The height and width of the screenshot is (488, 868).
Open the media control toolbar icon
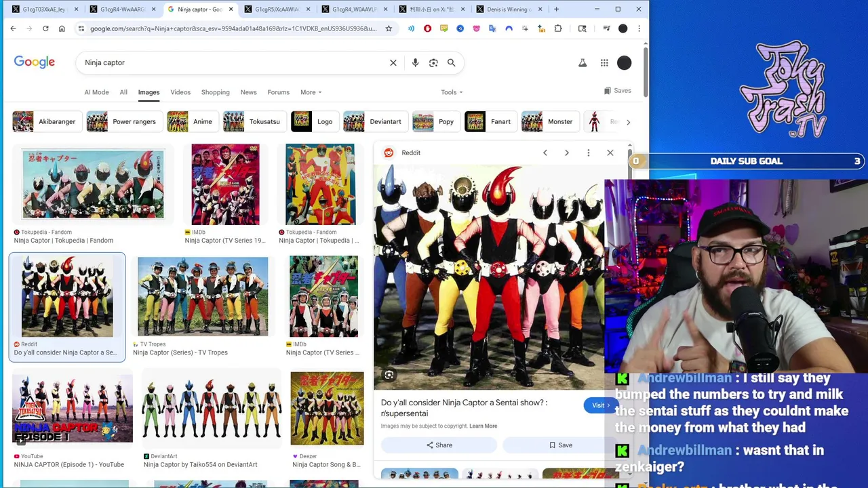click(x=606, y=28)
